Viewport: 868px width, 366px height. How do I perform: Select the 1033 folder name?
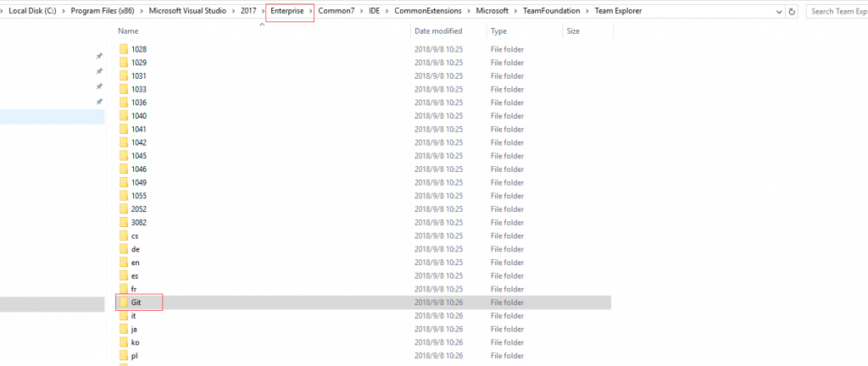[x=139, y=89]
